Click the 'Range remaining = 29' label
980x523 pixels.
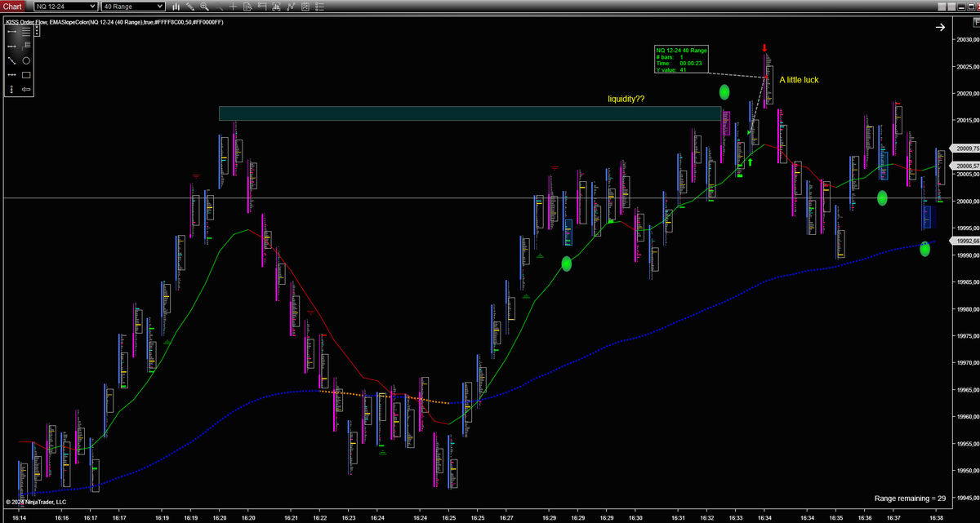(910, 498)
